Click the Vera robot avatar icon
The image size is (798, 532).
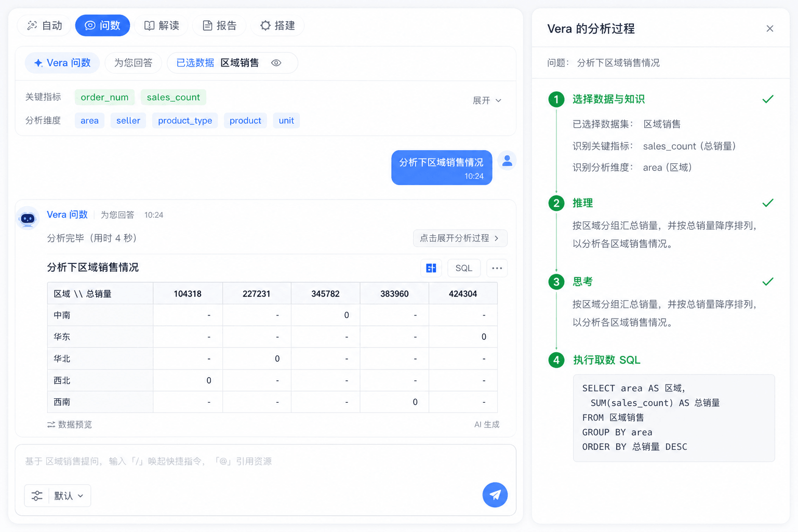[28, 219]
